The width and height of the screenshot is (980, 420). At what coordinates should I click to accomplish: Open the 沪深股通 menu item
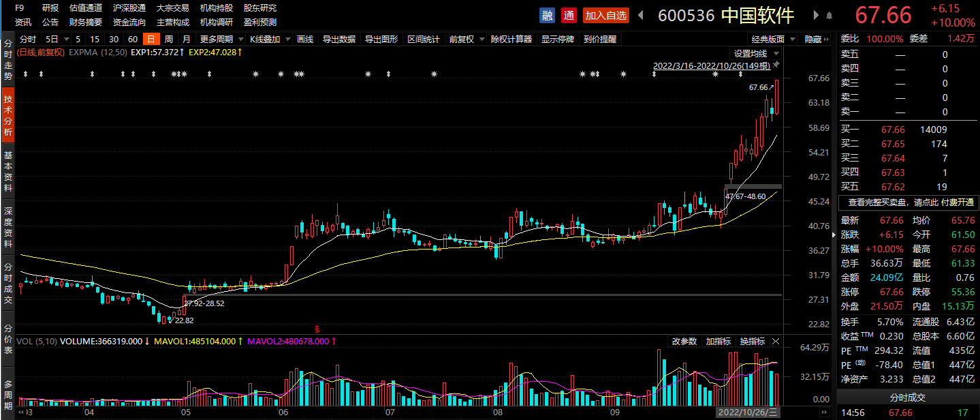coord(129,8)
